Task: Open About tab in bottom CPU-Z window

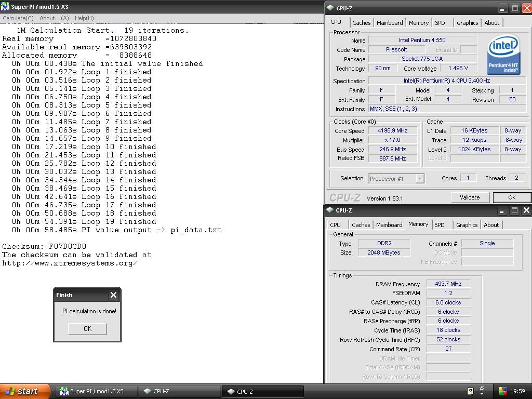Action: (x=491, y=225)
